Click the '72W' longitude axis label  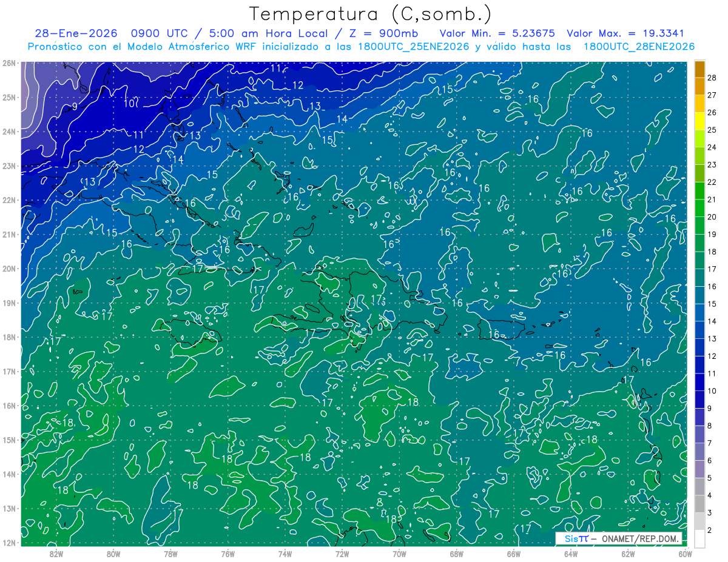pyautogui.click(x=342, y=554)
